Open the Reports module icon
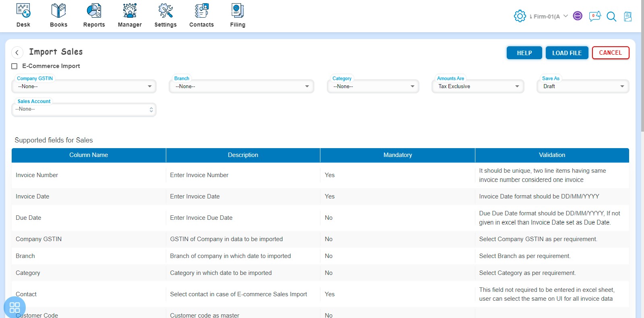The height and width of the screenshot is (318, 644). pyautogui.click(x=94, y=11)
